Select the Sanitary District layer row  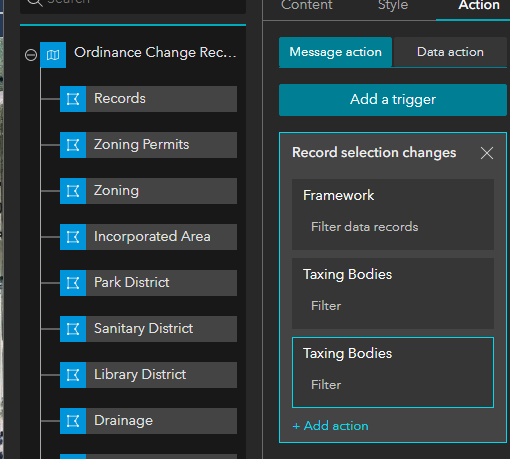148,329
